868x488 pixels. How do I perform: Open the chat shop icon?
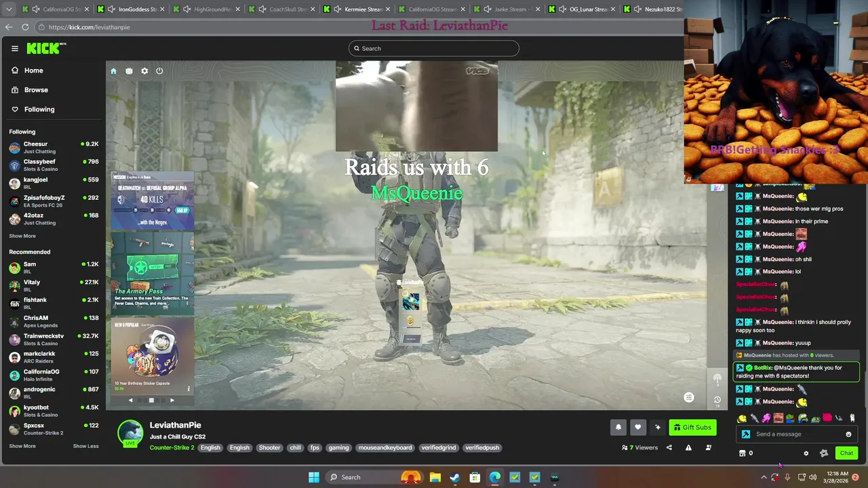tap(742, 453)
